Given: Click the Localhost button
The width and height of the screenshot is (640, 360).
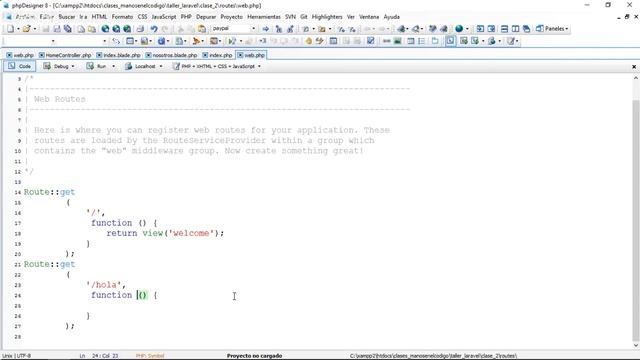Looking at the screenshot, I should [141, 66].
